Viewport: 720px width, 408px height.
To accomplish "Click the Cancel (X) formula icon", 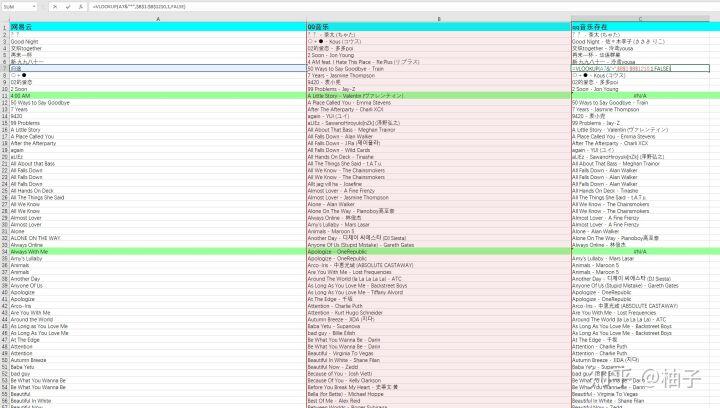I will click(55, 7).
